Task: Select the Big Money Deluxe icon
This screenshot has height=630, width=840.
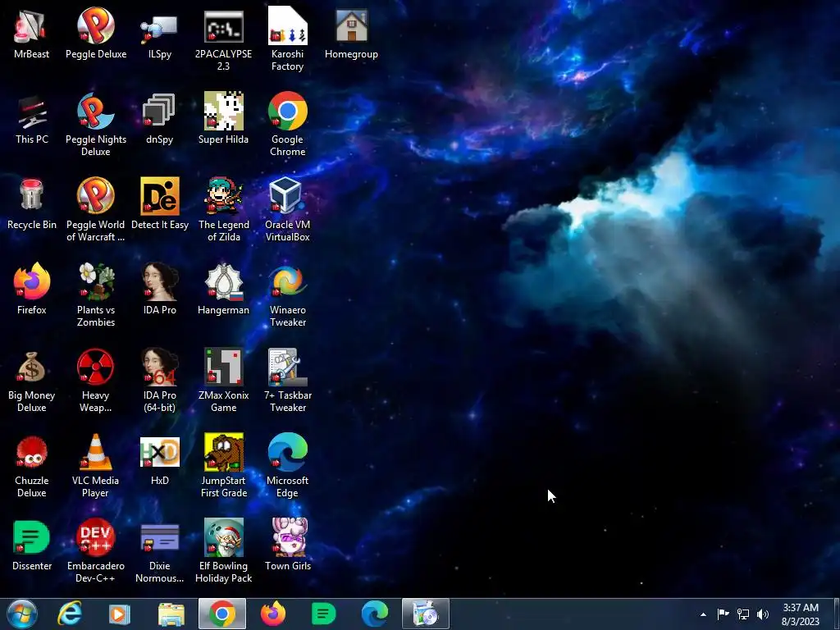Action: (32, 381)
